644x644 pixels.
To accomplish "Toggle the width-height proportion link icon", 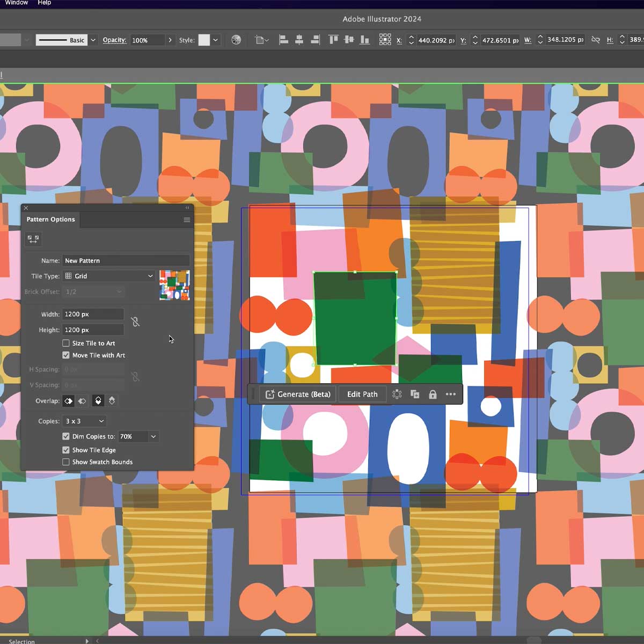I will pyautogui.click(x=135, y=321).
